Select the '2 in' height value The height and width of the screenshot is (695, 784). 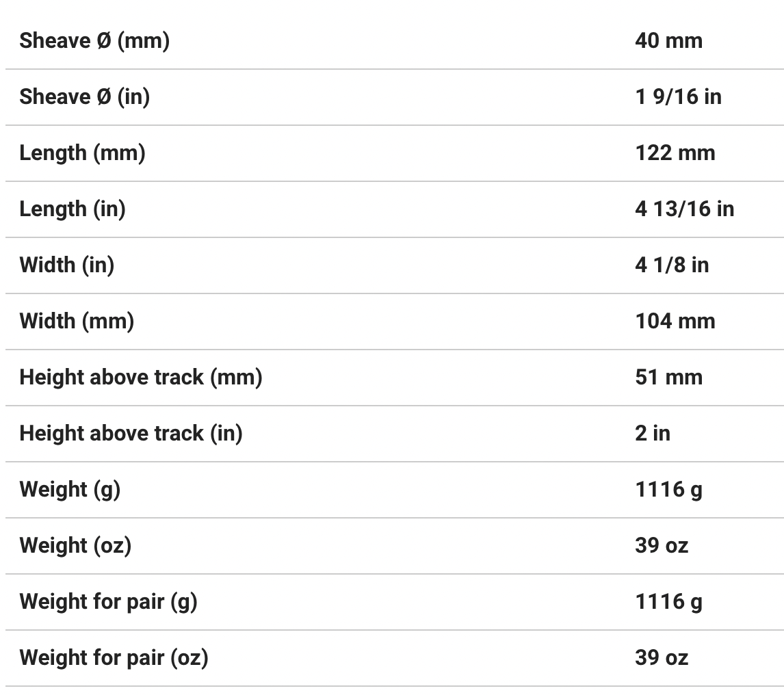coord(653,434)
